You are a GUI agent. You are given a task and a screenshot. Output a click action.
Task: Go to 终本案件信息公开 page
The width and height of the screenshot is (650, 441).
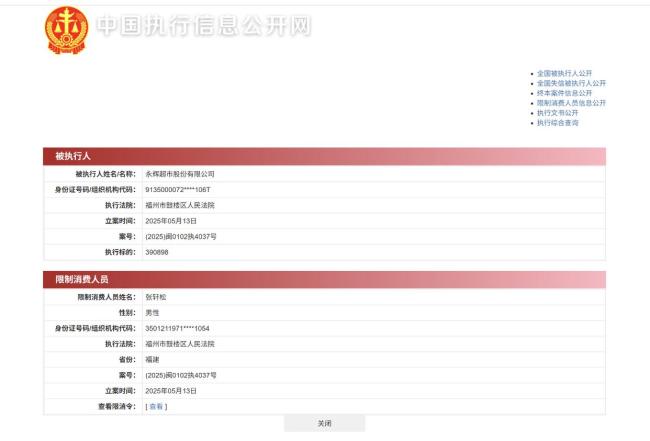pos(564,93)
